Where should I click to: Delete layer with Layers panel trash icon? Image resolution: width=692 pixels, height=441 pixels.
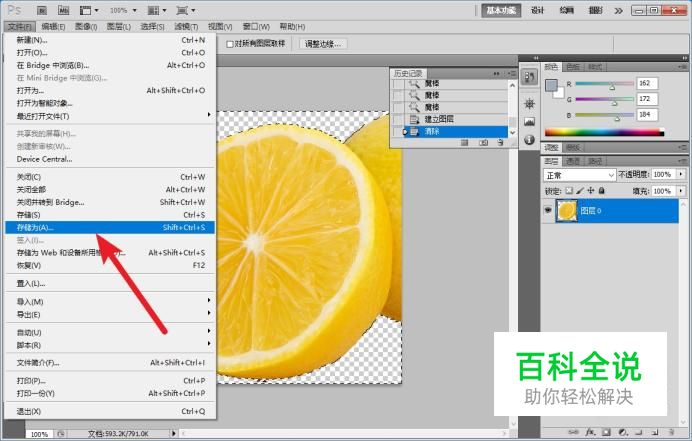[x=671, y=432]
